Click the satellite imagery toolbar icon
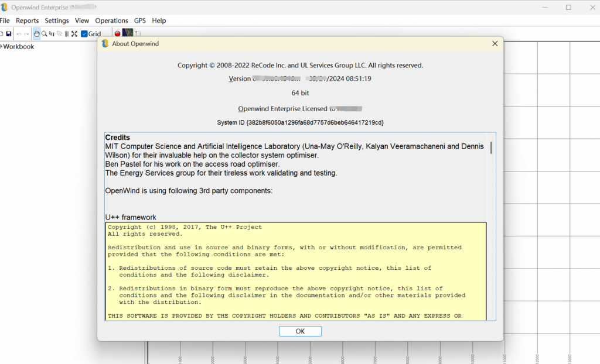 tap(128, 33)
